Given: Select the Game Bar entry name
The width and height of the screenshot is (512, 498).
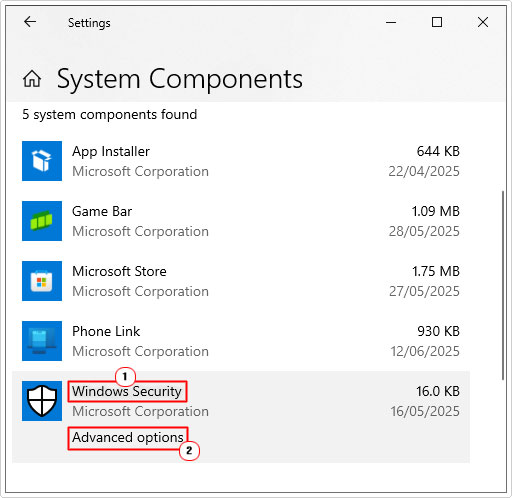Looking at the screenshot, I should (x=102, y=211).
